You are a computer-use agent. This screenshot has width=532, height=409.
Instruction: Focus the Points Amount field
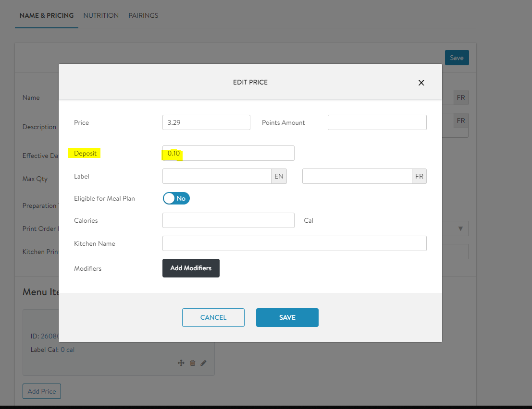(x=377, y=122)
